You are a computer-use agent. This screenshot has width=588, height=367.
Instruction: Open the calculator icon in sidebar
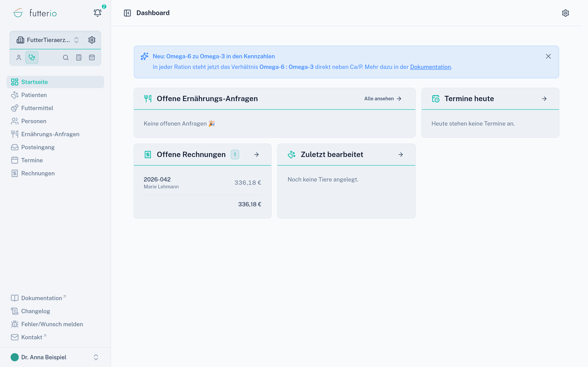79,57
